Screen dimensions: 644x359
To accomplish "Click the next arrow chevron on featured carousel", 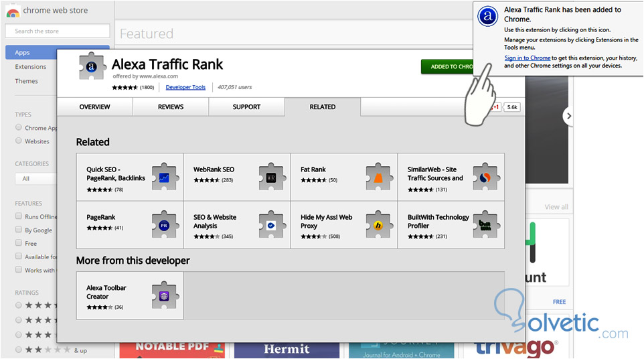I will click(x=568, y=117).
